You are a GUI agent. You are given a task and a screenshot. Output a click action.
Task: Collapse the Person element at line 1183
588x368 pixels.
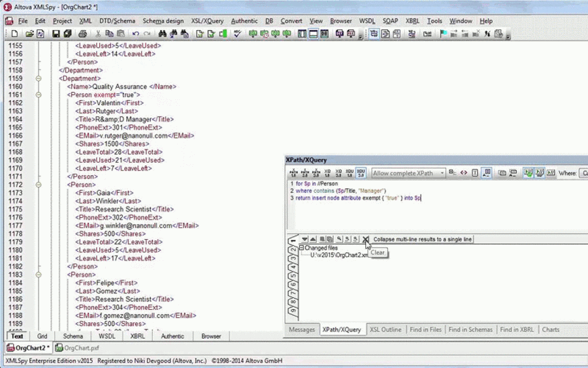coord(39,275)
